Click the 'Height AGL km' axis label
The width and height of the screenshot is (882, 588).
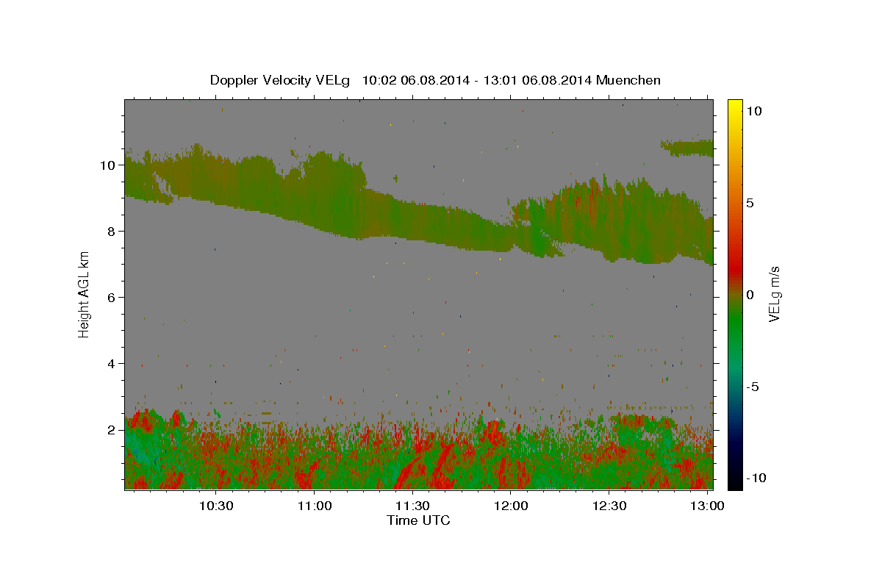tap(85, 294)
